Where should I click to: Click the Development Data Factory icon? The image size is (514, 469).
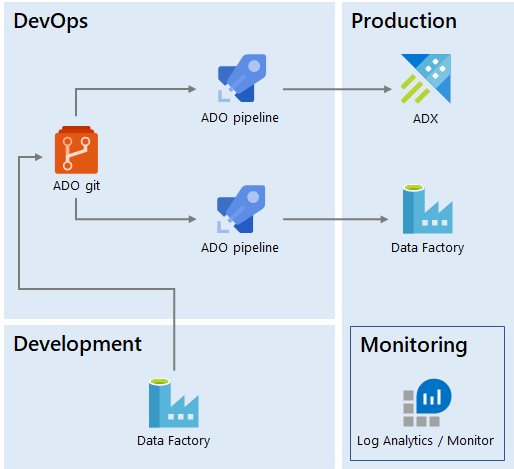click(174, 403)
